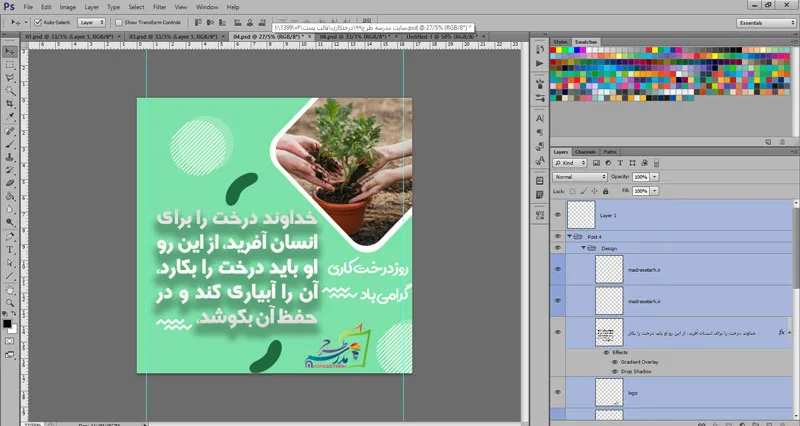The width and height of the screenshot is (800, 426).
Task: Hide Layer 1 with its eye icon
Action: 558,215
